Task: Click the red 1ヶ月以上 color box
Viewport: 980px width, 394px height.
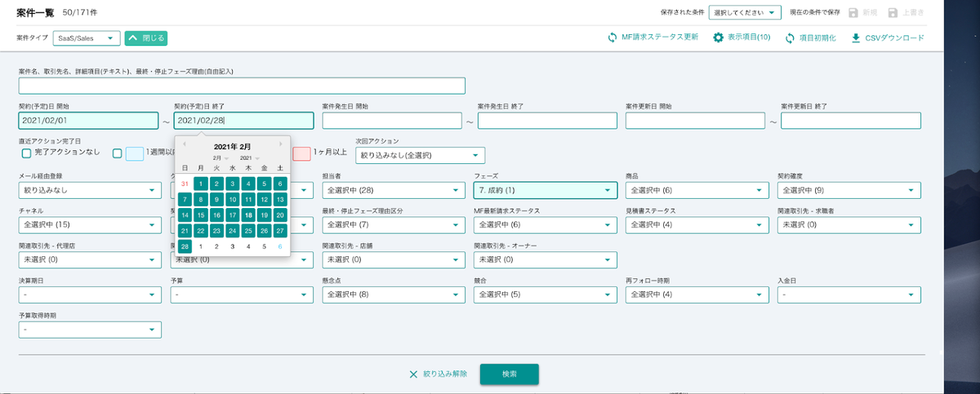Action: [x=301, y=153]
